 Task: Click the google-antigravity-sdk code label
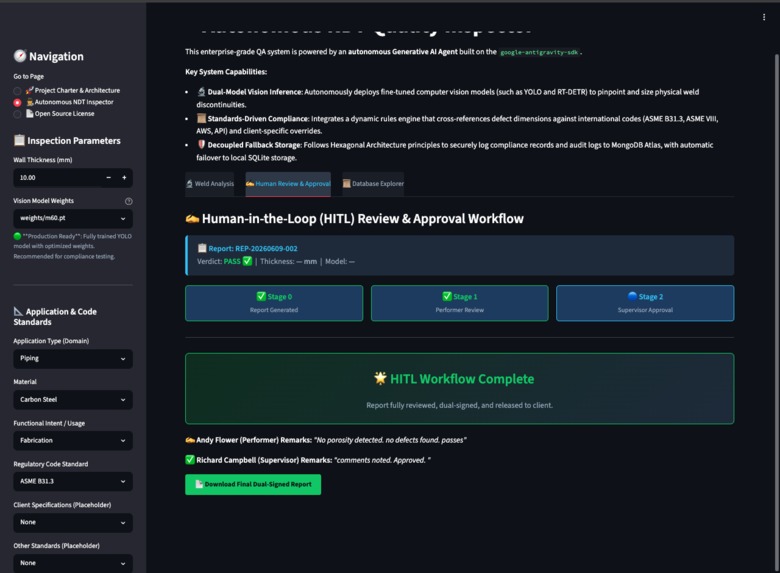(539, 52)
